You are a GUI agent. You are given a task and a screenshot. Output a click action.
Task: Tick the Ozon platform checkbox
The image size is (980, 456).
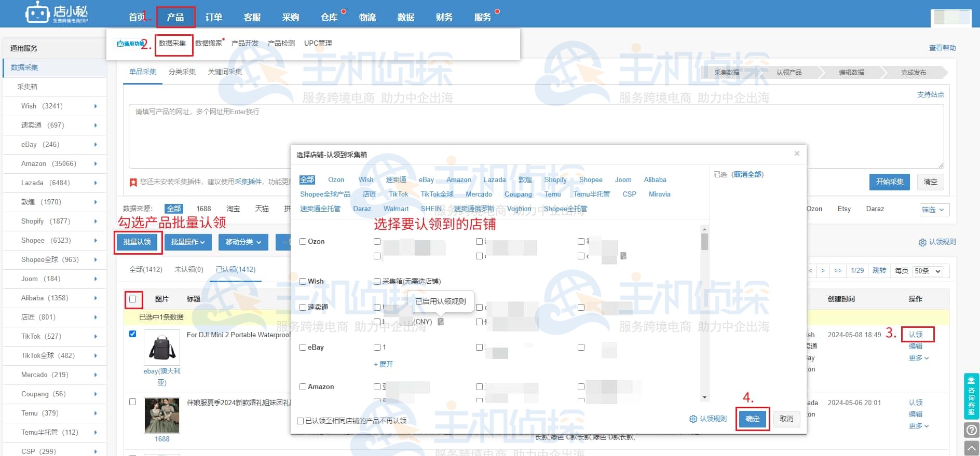303,241
